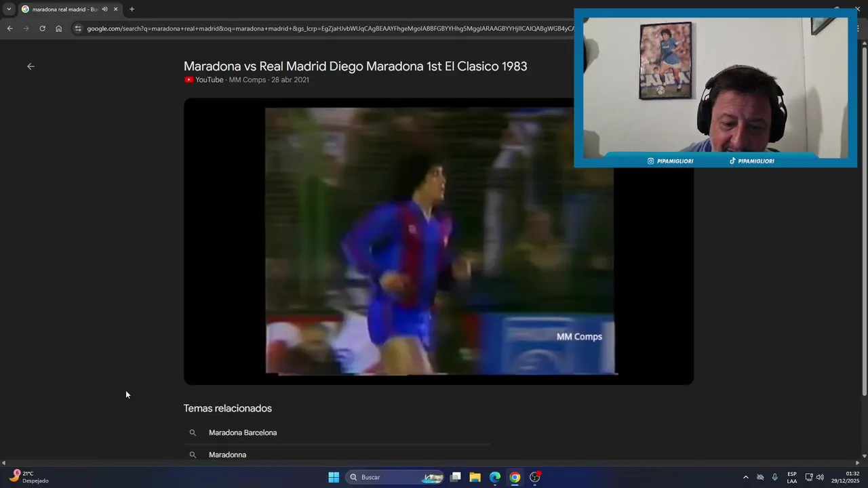
Task: Click the Temas relacionados heading
Action: 228,408
